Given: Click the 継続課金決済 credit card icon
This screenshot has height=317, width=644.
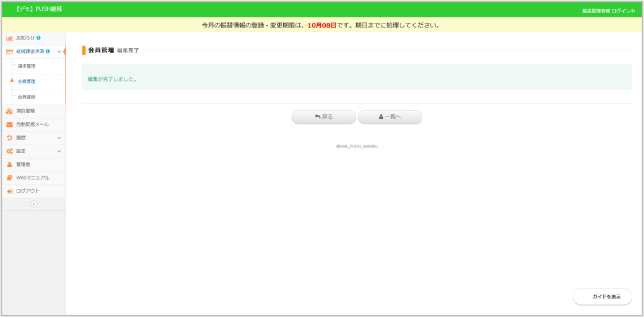Looking at the screenshot, I should click(x=10, y=51).
